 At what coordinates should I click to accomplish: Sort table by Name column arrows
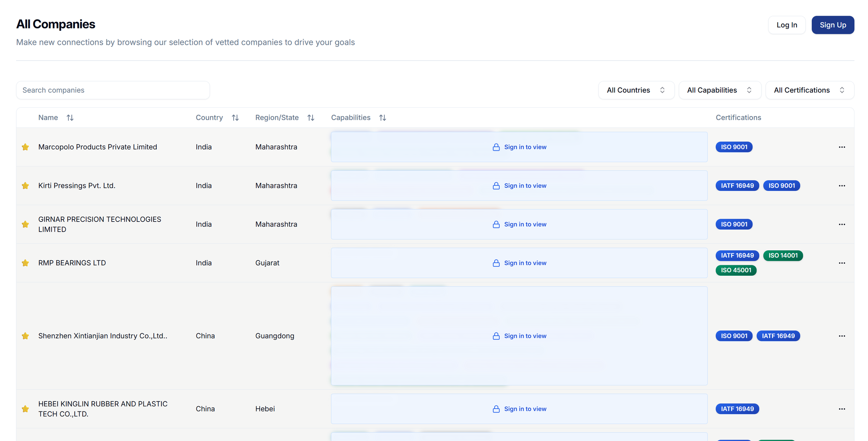click(x=70, y=118)
